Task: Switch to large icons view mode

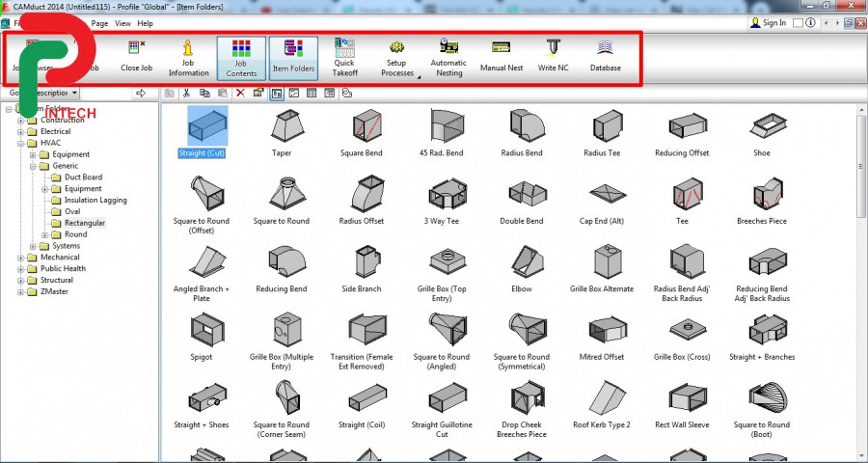Action: [x=277, y=93]
